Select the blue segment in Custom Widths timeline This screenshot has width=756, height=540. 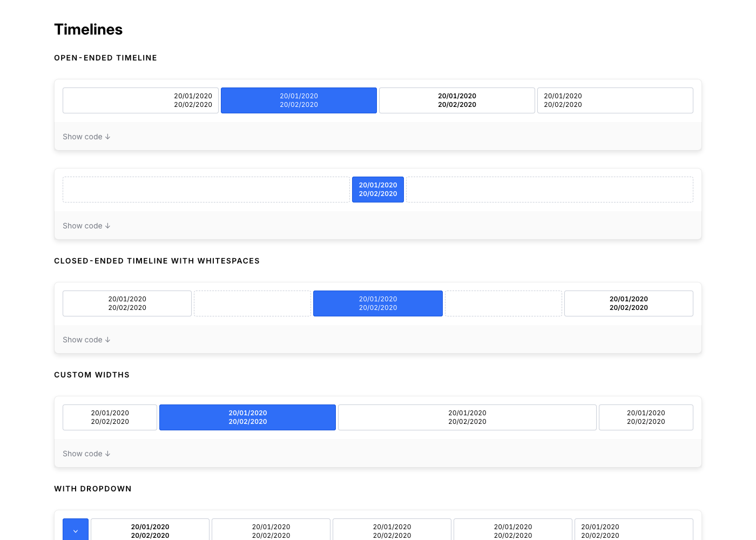[247, 417]
